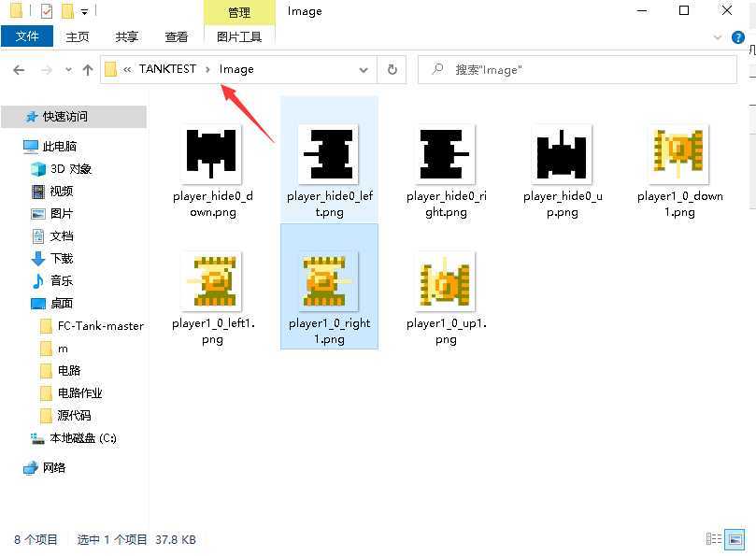Click the 音乐 note icon

click(x=37, y=281)
